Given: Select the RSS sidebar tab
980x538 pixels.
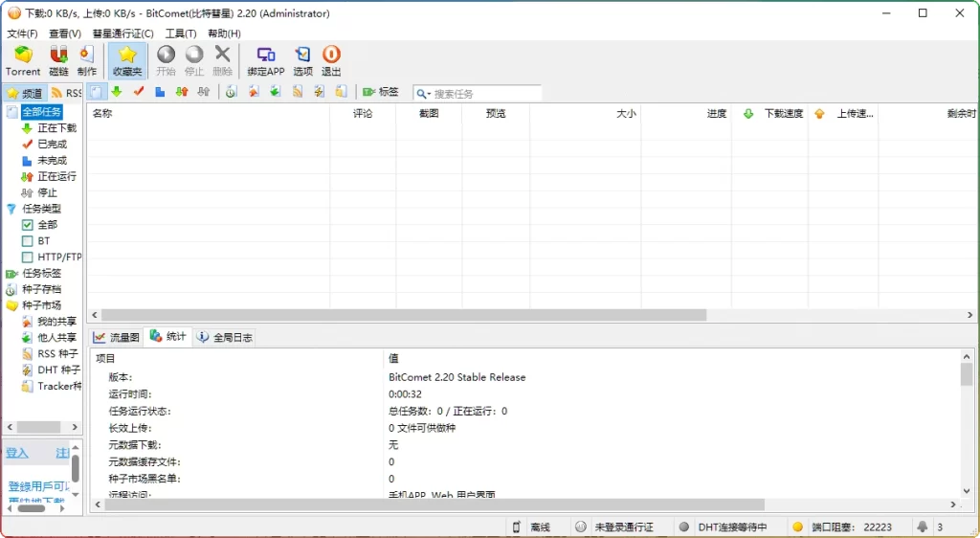Looking at the screenshot, I should 66,93.
